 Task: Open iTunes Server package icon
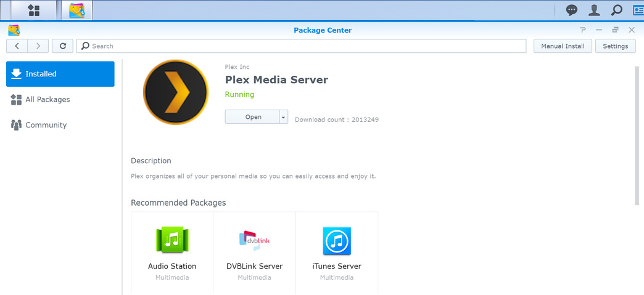337,241
